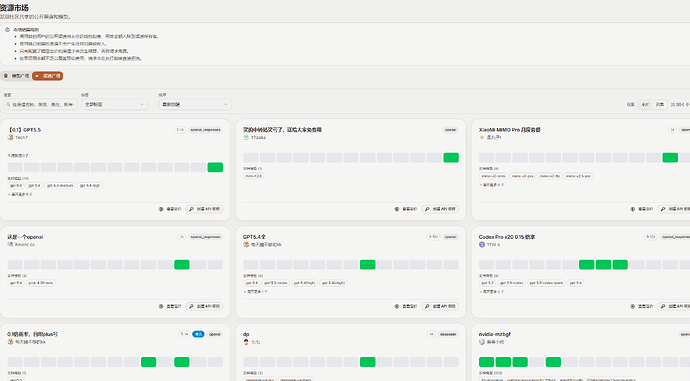Click the mimo-v2.5-pro model chip
Image resolution: width=690 pixels, height=381 pixels.
pos(578,176)
